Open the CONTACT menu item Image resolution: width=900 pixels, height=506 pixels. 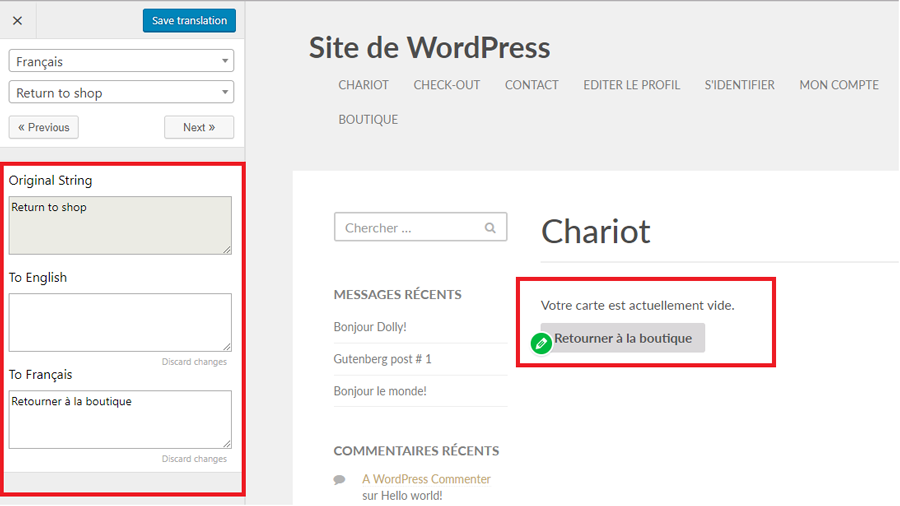(x=532, y=85)
